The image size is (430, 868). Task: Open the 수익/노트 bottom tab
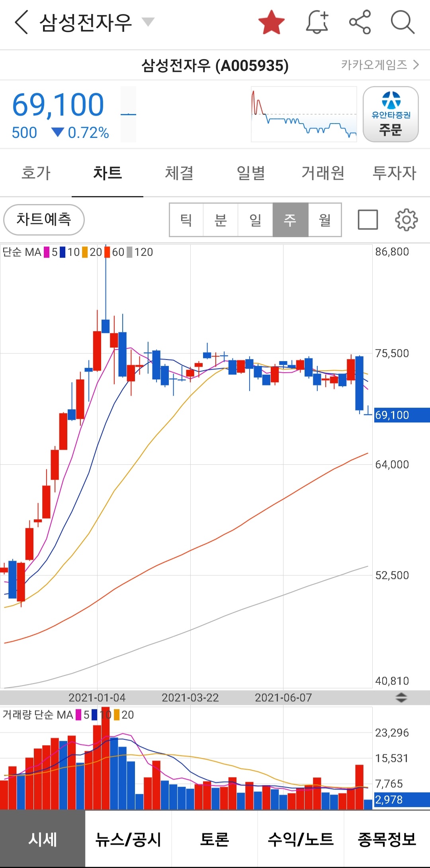click(301, 839)
